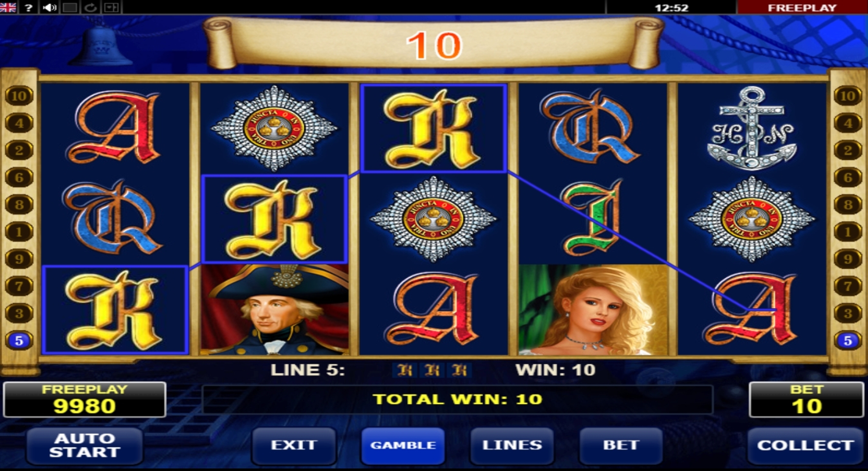Click the circular arrow reload icon
The height and width of the screenshot is (471, 868).
(x=90, y=7)
